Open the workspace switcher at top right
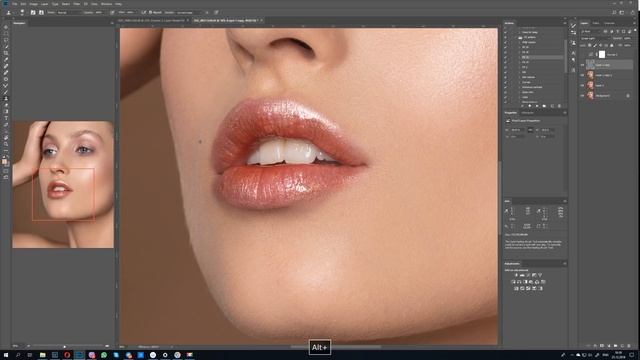Image resolution: width=640 pixels, height=360 pixels. click(623, 13)
